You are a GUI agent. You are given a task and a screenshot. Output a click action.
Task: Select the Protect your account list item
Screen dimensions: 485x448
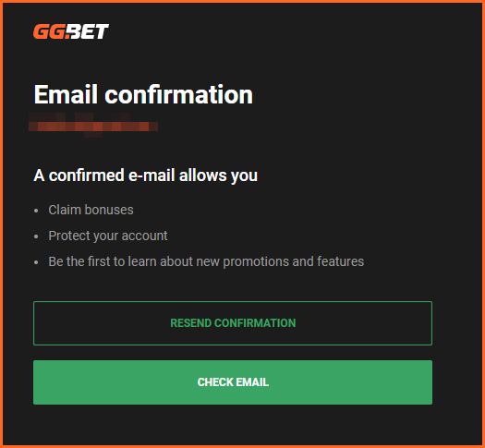tap(108, 236)
